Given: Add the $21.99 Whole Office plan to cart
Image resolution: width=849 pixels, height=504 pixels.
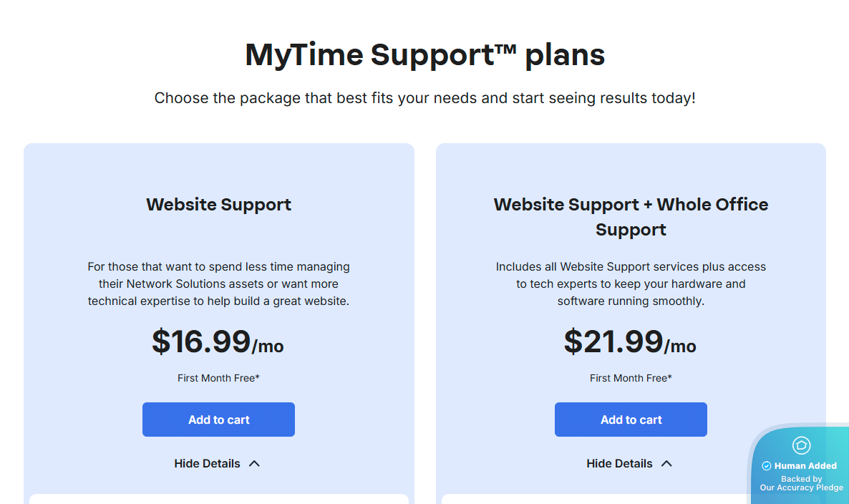Looking at the screenshot, I should [x=631, y=420].
